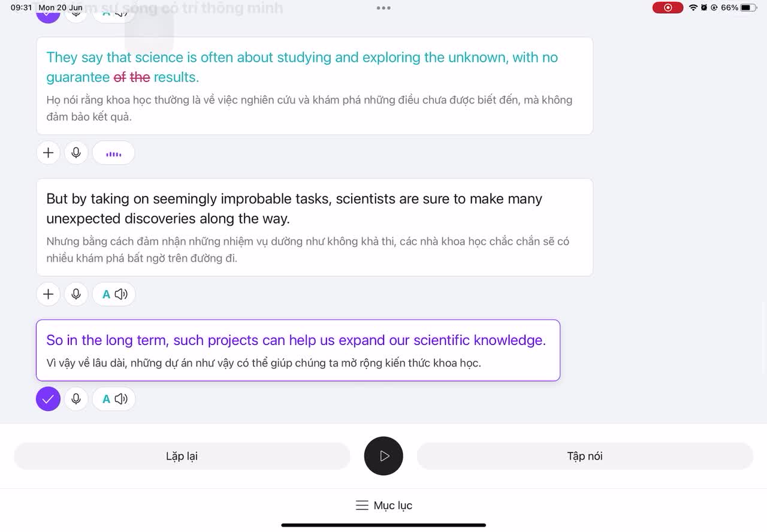Image resolution: width=767 pixels, height=532 pixels.
Task: Tap the microphone under the "So in the long term" card
Action: [x=76, y=399]
